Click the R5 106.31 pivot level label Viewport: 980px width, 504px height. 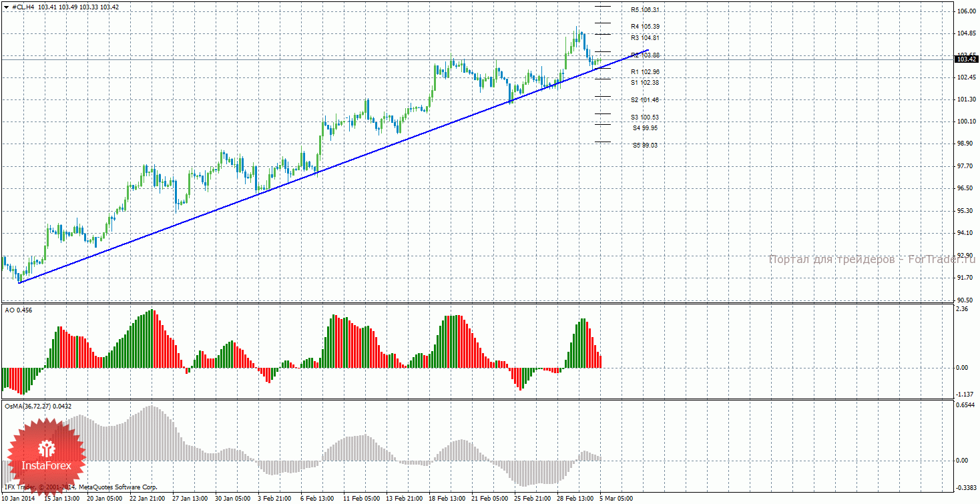click(x=645, y=10)
